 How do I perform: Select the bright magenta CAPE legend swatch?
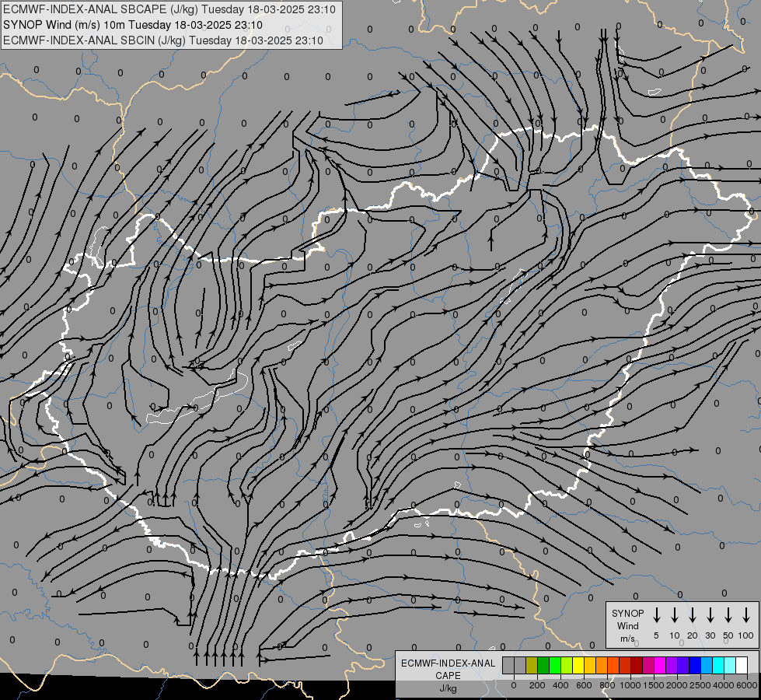pyautogui.click(x=660, y=665)
